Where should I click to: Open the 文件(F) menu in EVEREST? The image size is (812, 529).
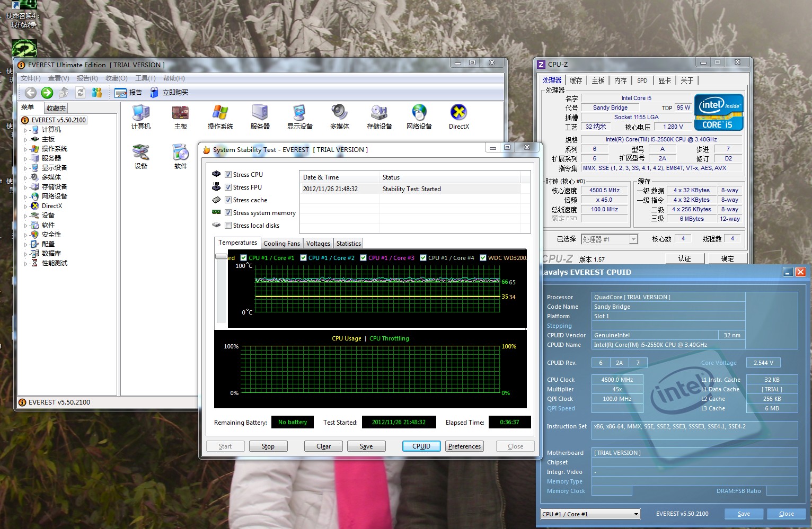[x=31, y=78]
